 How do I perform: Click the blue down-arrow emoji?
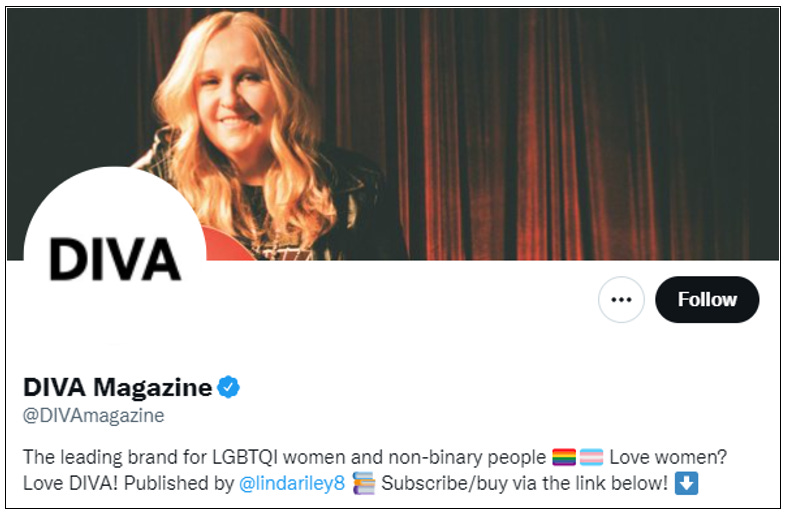coord(686,483)
